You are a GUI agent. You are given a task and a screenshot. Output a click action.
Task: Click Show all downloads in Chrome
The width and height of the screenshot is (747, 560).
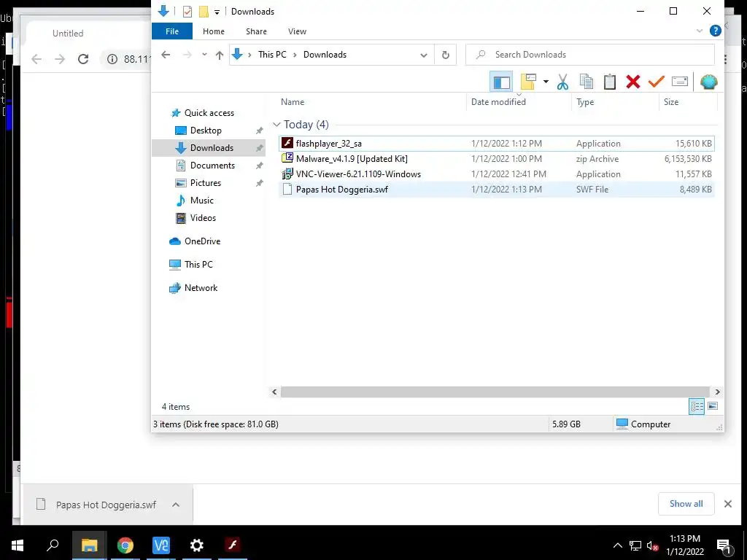(686, 505)
